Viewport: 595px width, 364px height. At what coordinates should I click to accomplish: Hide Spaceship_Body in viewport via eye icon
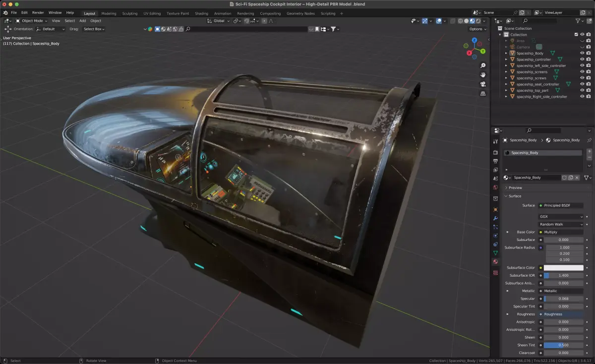tap(582, 53)
